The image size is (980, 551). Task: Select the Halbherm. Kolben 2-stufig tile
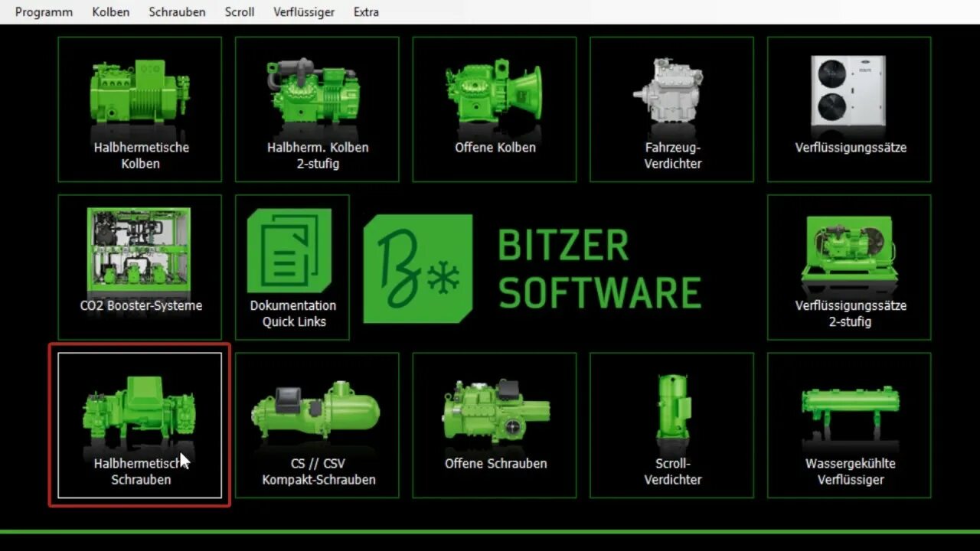[317, 109]
